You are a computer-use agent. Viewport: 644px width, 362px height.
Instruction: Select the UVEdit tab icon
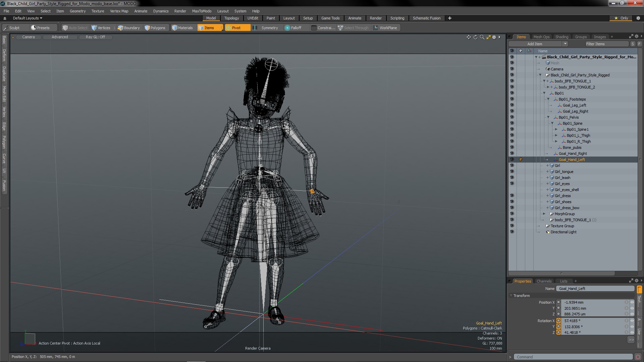coord(253,18)
